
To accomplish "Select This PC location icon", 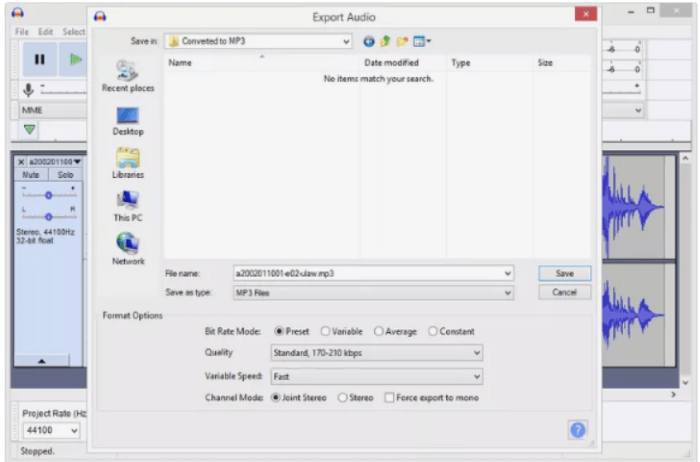I will (x=128, y=205).
